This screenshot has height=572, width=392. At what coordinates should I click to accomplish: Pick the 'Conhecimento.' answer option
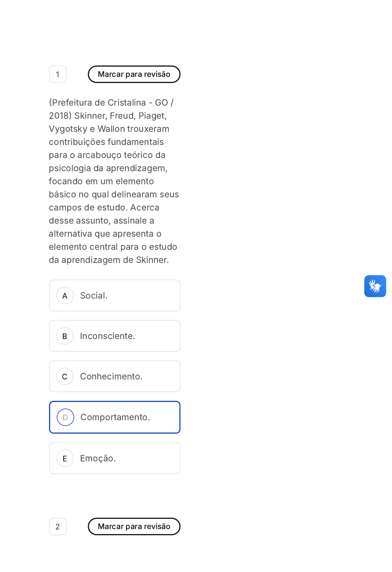(115, 376)
